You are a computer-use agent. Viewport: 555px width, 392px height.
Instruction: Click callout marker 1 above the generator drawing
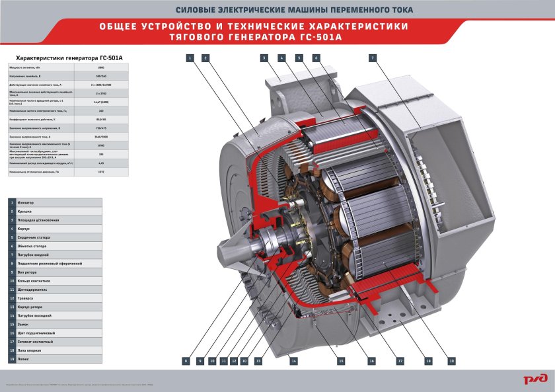tap(190, 58)
